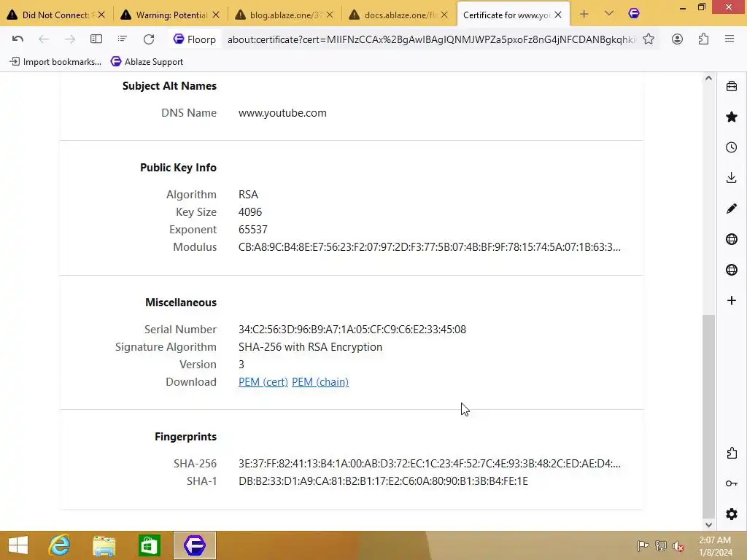Image resolution: width=747 pixels, height=560 pixels.
Task: Go back to previous page
Action: [44, 39]
